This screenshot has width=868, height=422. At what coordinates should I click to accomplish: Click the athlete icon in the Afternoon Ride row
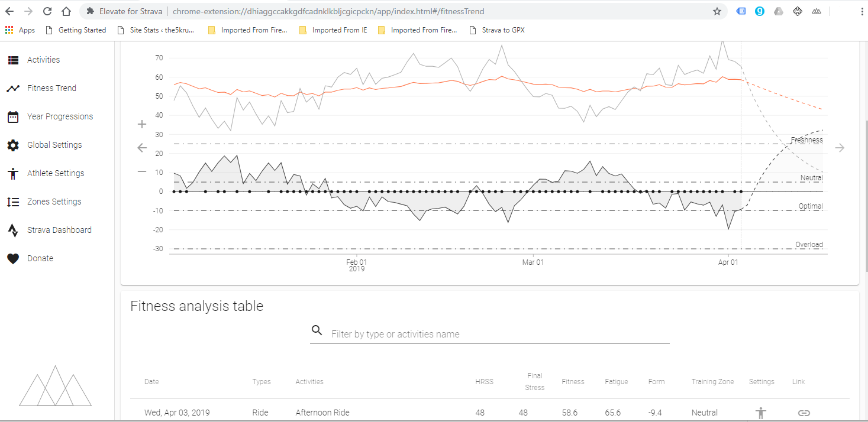click(760, 412)
